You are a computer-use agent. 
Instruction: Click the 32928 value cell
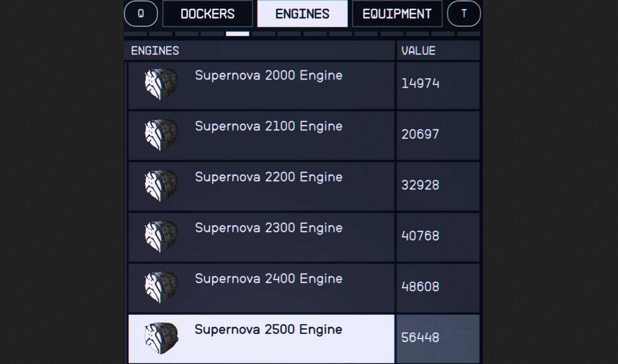pos(438,186)
